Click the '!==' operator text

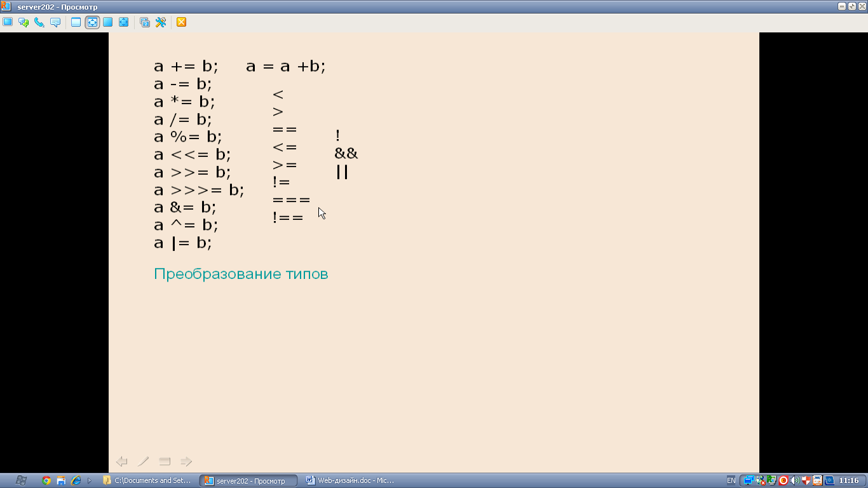(288, 217)
